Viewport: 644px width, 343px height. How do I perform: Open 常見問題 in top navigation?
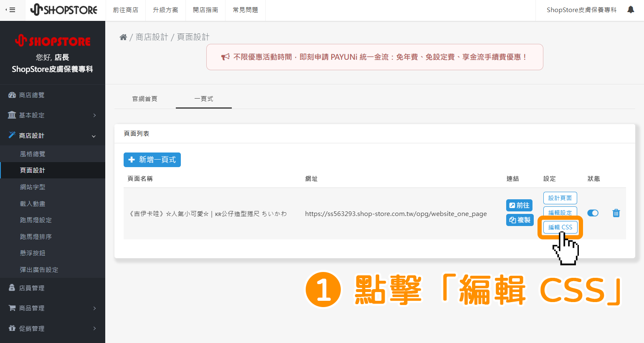(x=246, y=10)
